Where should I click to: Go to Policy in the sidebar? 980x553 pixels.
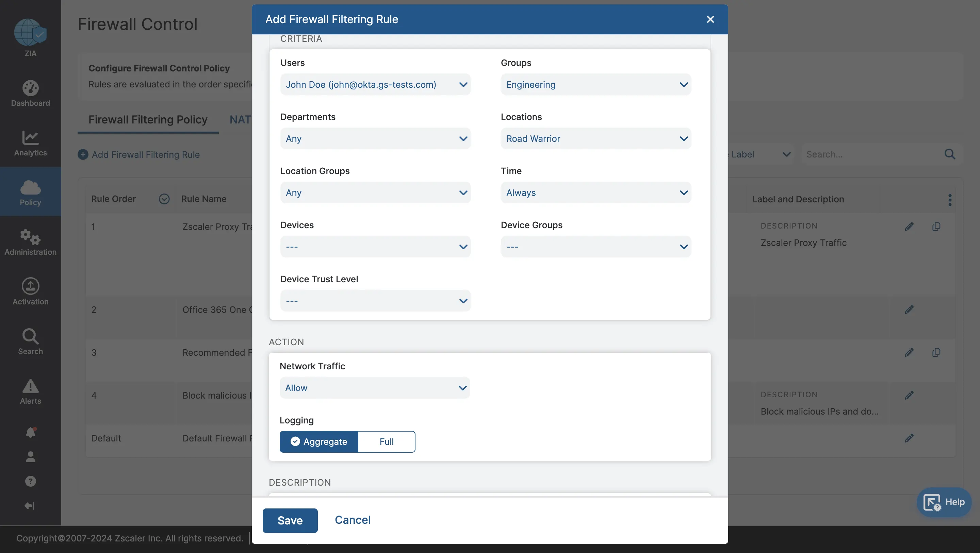tap(30, 192)
